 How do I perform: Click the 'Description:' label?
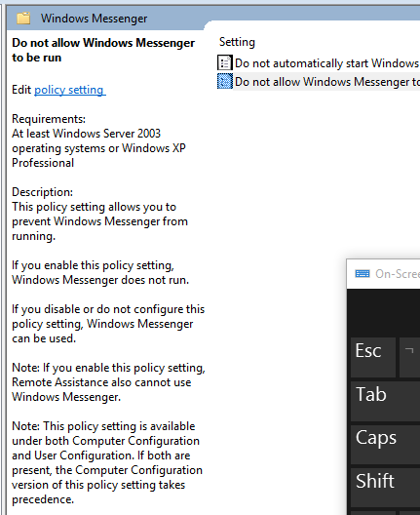[42, 192]
